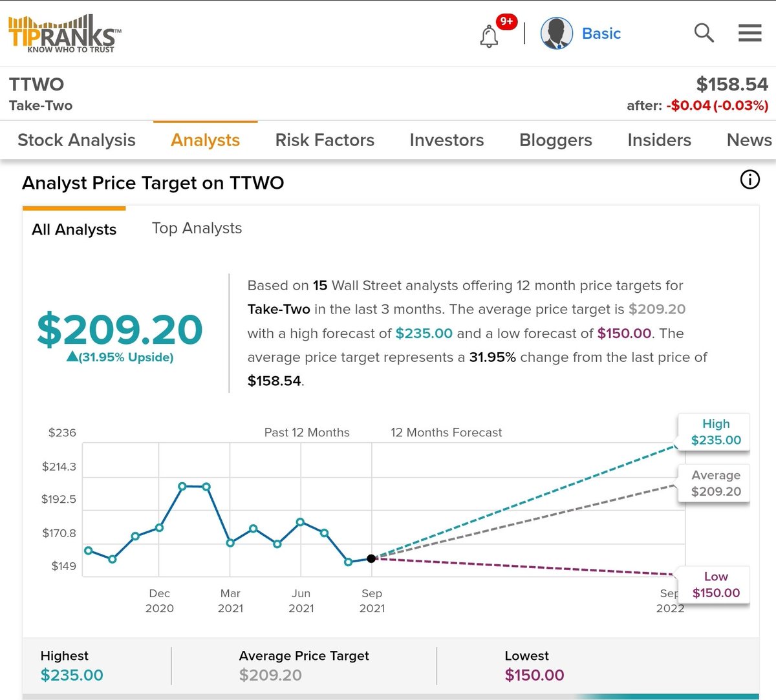The width and height of the screenshot is (776, 700).
Task: Click the TTWO ticker heading
Action: click(36, 84)
